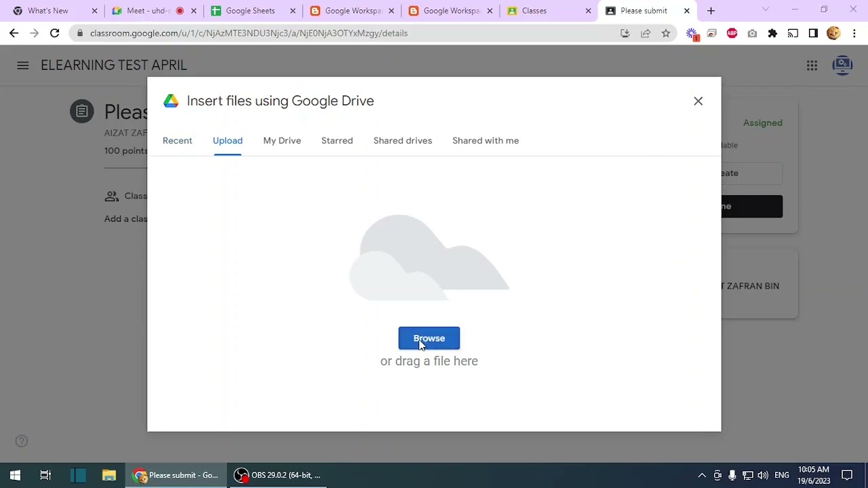Click the ELEARNING TEST APRIL class title

coord(114,65)
